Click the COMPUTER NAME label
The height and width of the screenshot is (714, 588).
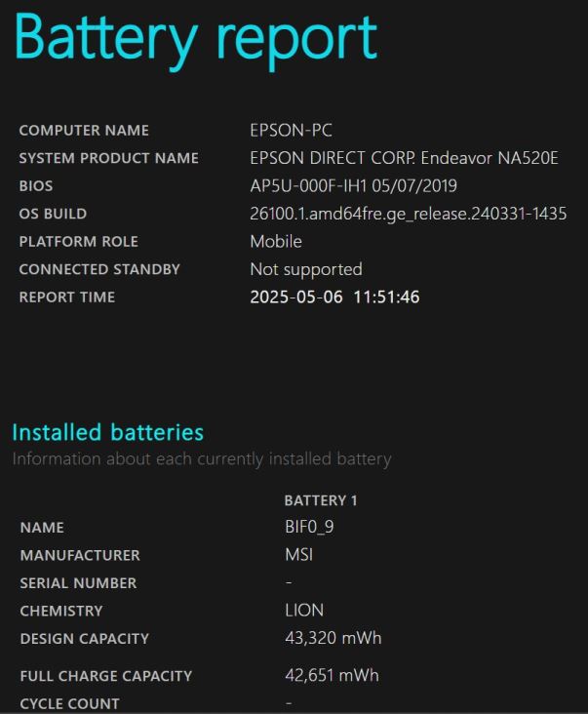pyautogui.click(x=84, y=131)
